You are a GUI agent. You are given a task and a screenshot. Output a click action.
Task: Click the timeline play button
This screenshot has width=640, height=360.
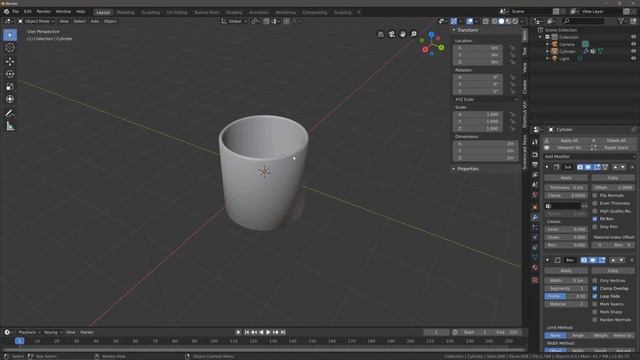[268, 332]
